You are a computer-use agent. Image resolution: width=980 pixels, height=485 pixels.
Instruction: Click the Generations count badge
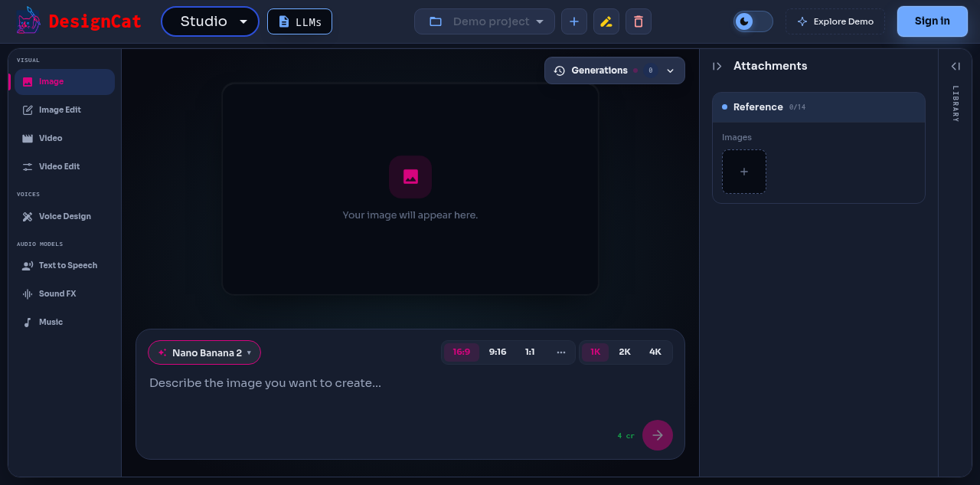[x=650, y=70]
